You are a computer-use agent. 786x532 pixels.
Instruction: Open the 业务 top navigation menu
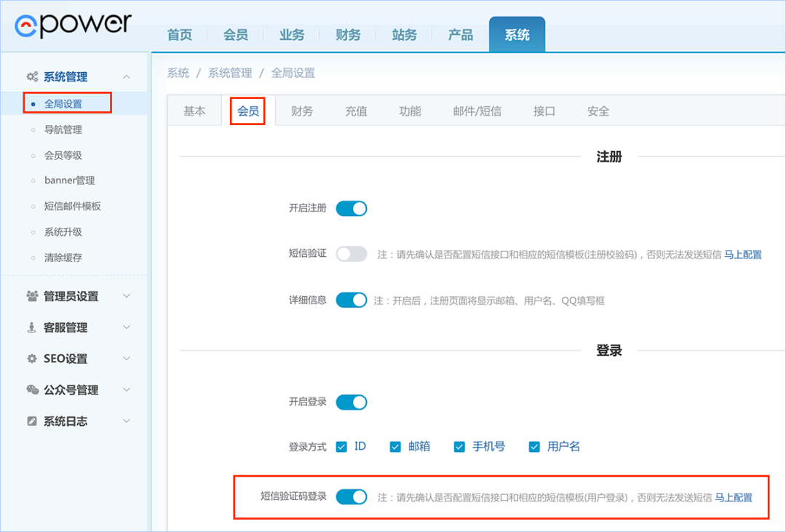pos(292,35)
